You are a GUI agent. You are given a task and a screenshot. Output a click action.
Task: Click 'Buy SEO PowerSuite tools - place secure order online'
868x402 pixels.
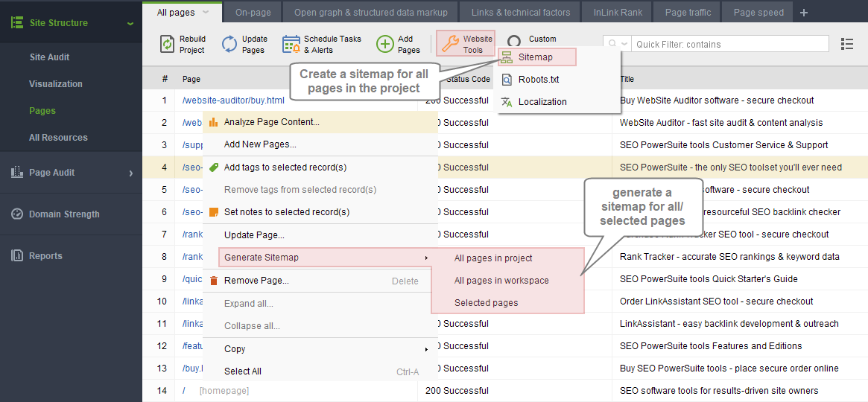click(x=729, y=368)
